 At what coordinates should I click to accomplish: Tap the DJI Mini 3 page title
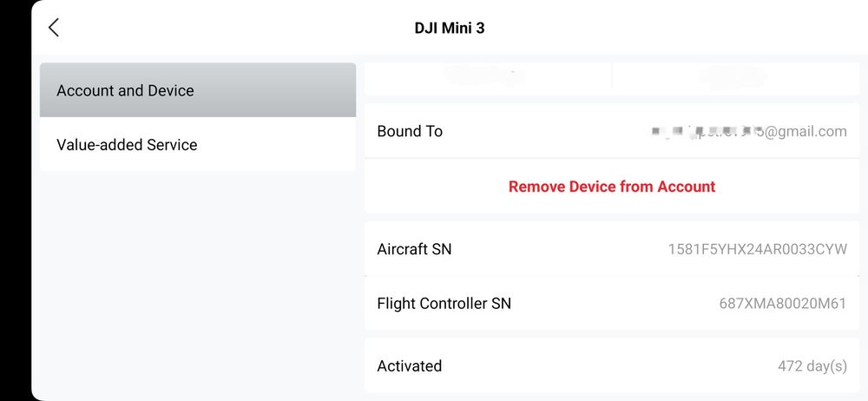449,28
